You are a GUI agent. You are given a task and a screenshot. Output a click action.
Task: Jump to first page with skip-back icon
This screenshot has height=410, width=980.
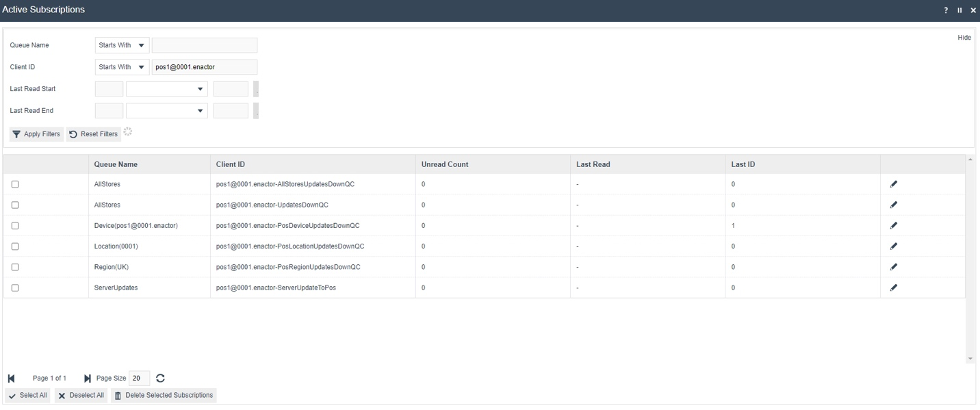pyautogui.click(x=10, y=378)
